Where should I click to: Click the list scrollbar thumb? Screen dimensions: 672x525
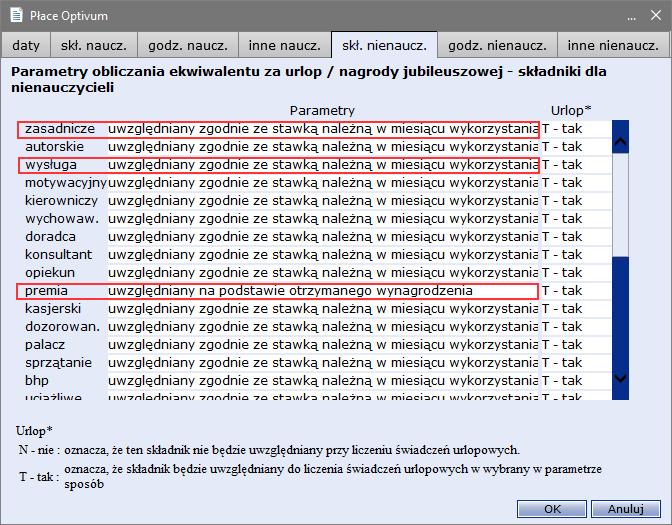[x=621, y=205]
